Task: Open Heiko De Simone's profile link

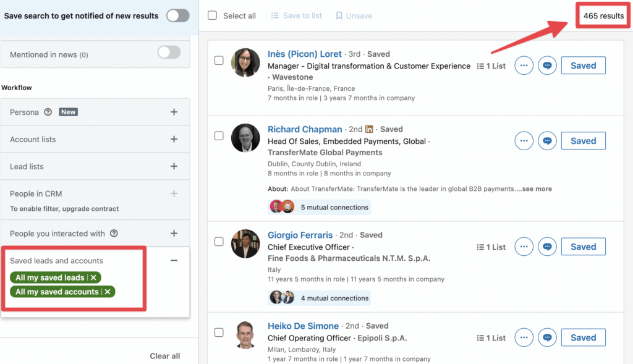Action: 303,326
